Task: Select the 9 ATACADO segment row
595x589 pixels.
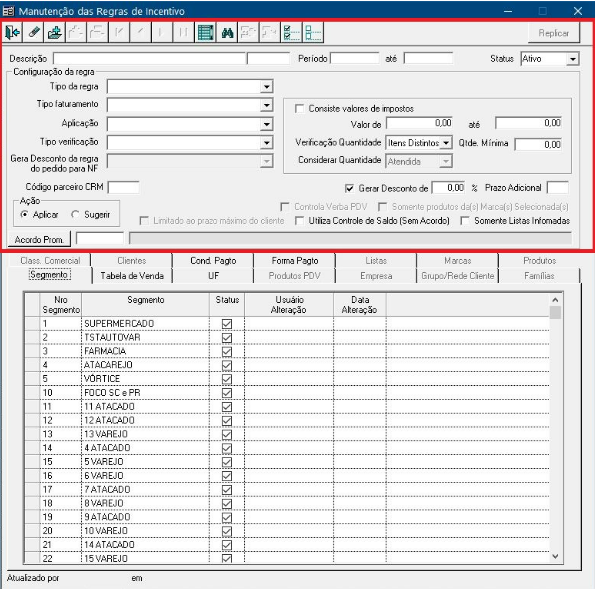Action: pyautogui.click(x=287, y=517)
